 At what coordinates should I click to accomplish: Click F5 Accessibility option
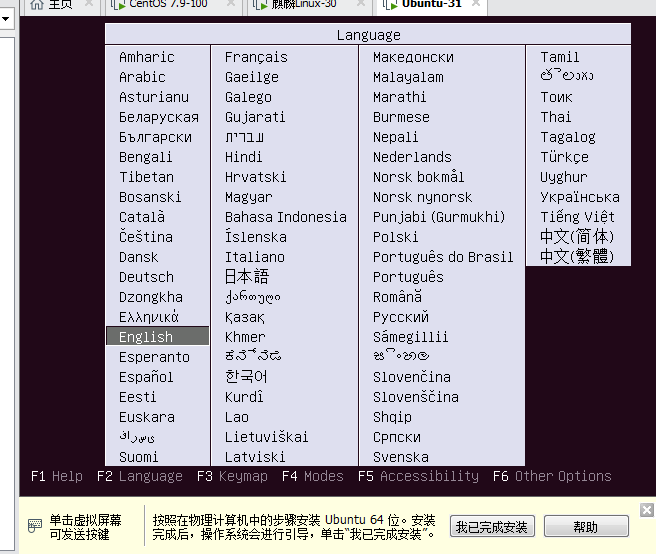click(418, 476)
